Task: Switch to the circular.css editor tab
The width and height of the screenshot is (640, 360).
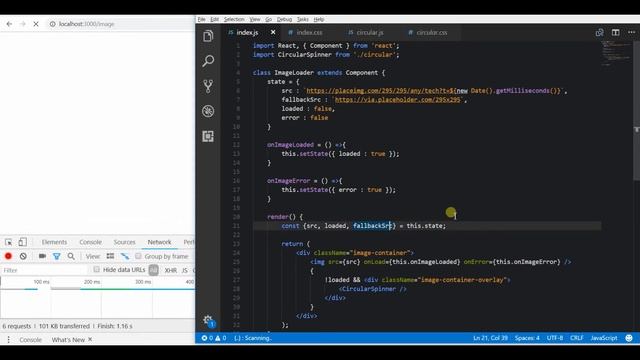Action: click(432, 32)
